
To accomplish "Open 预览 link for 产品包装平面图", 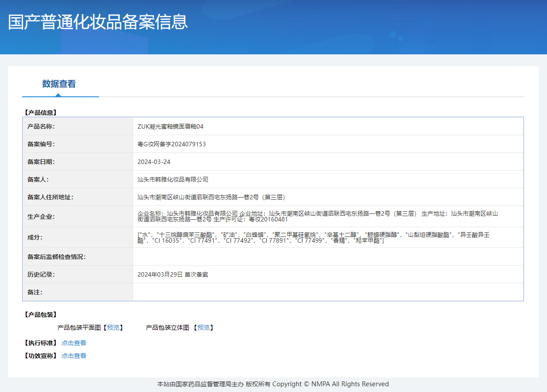I will [x=113, y=327].
